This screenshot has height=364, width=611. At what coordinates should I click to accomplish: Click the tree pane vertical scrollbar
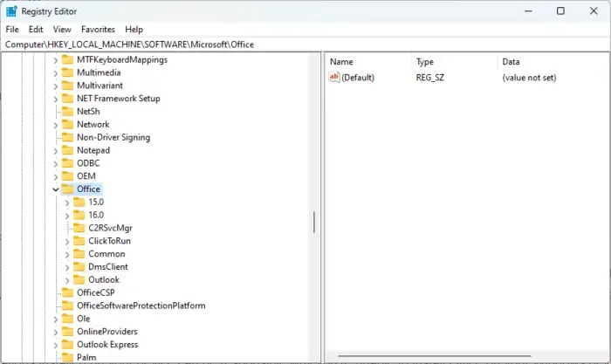click(314, 222)
